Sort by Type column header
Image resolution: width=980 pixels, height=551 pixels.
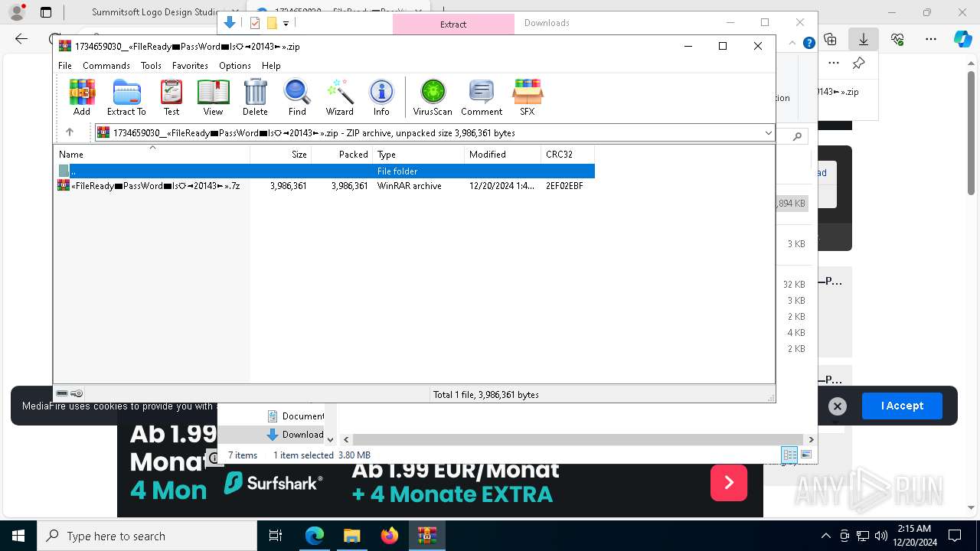pos(419,154)
